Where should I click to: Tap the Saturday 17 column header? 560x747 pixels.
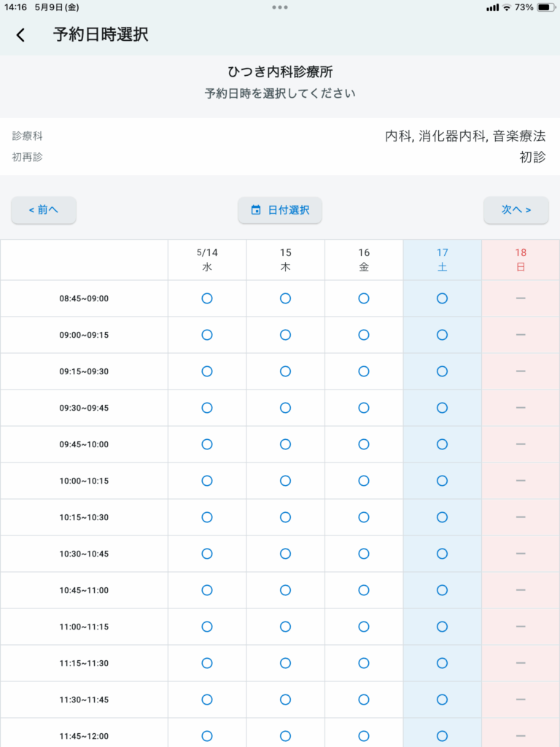click(x=442, y=260)
